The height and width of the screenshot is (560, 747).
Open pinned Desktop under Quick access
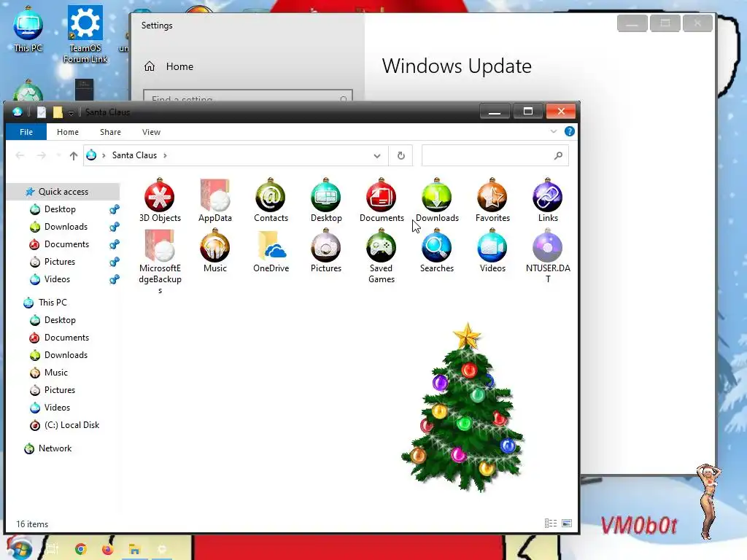(x=60, y=209)
